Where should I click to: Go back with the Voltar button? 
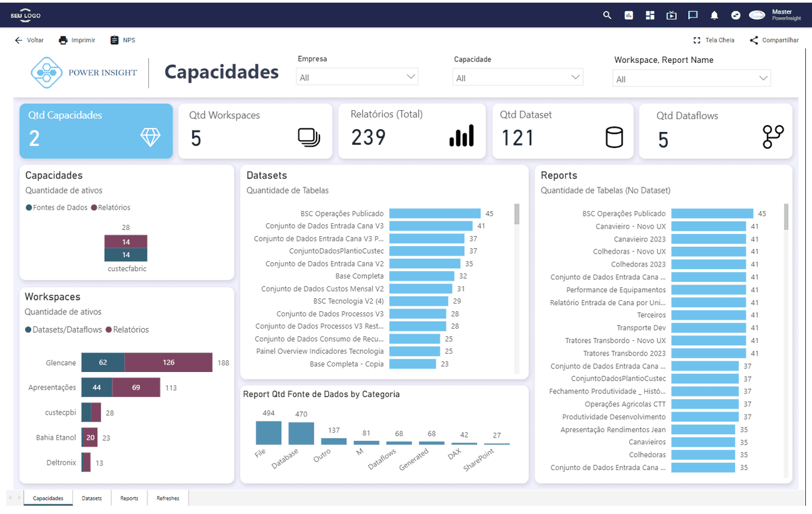pos(29,41)
